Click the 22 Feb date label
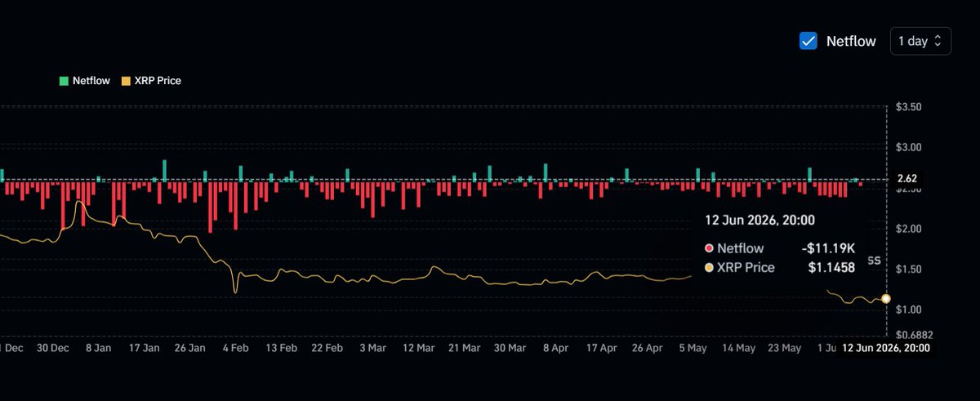 pyautogui.click(x=327, y=348)
